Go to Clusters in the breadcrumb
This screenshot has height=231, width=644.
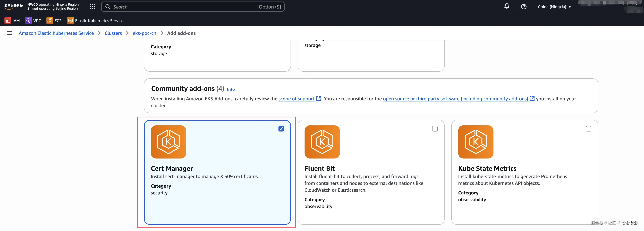click(113, 33)
